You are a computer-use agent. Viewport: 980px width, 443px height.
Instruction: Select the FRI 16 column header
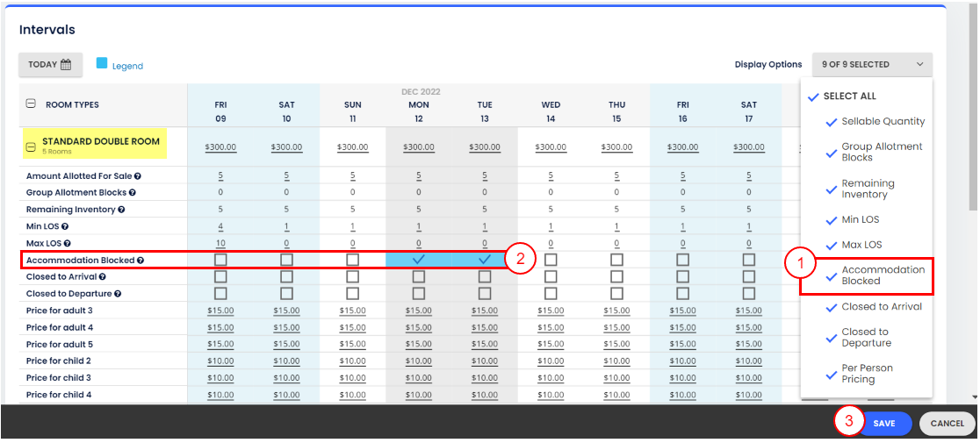tap(682, 111)
